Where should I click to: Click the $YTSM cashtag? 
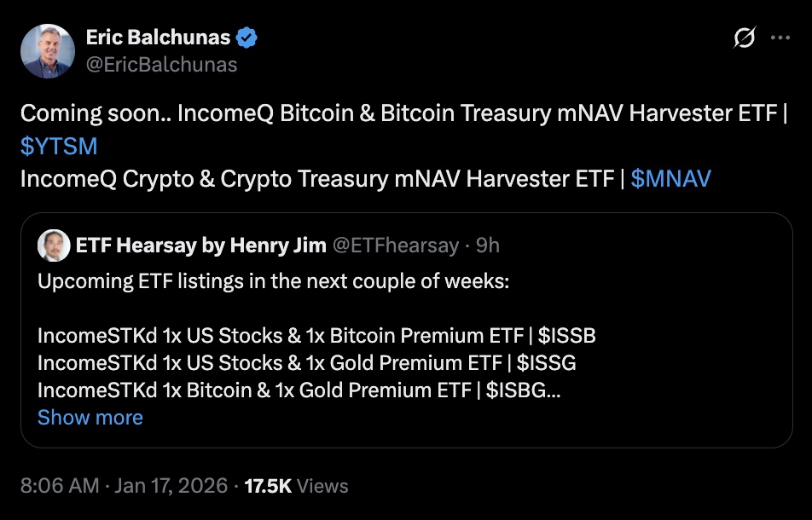[59, 146]
